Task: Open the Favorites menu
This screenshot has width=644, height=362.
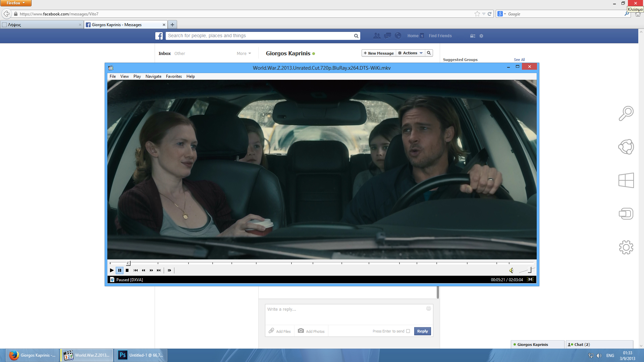Action: tap(174, 76)
